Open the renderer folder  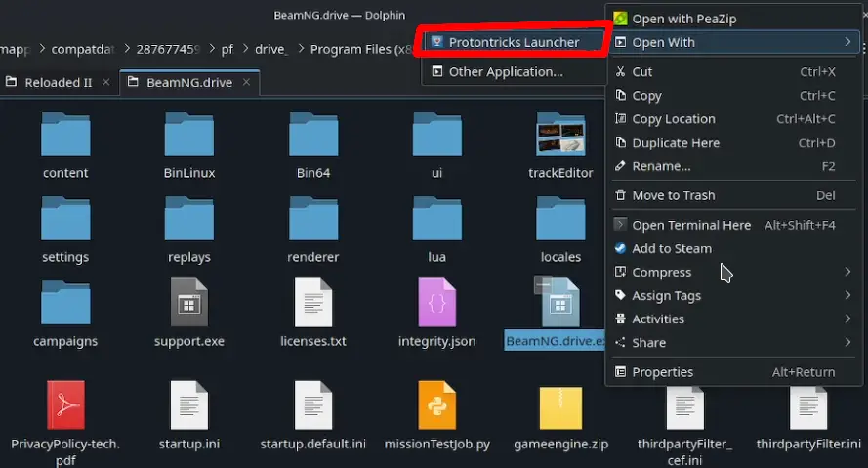coord(313,219)
